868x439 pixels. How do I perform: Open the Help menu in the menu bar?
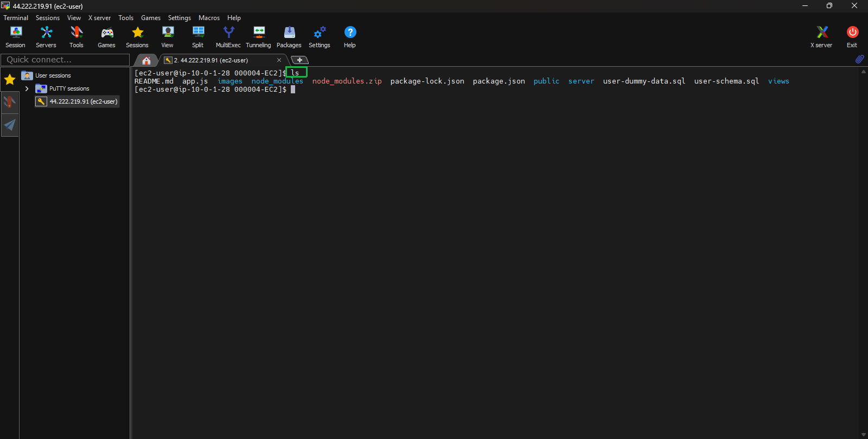coord(234,18)
